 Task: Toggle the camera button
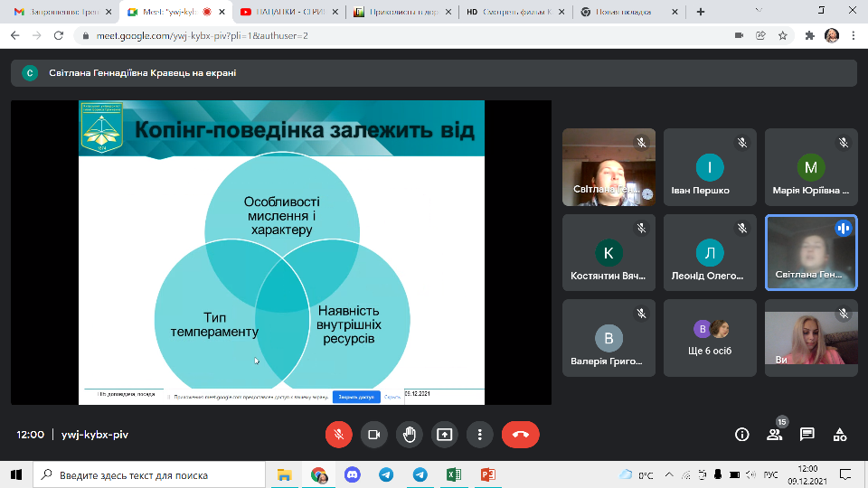pos(373,434)
